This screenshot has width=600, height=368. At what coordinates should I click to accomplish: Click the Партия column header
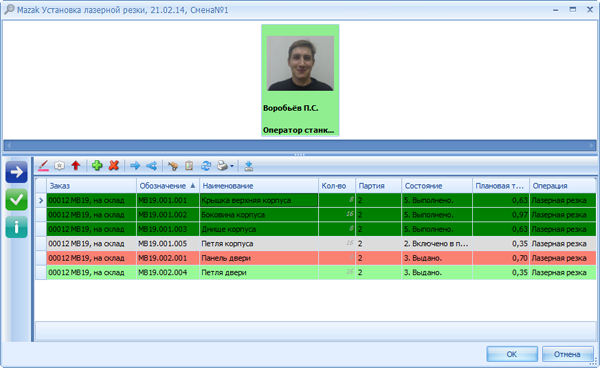coord(378,186)
